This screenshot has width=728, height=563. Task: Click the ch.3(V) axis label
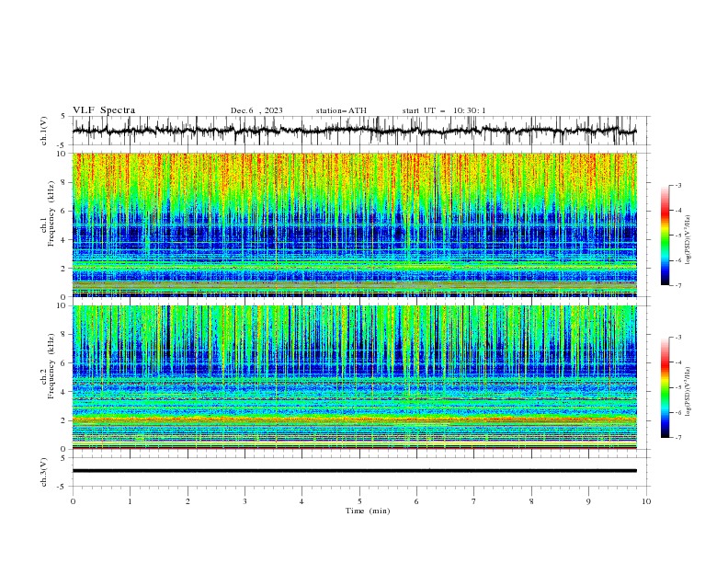coord(44,472)
